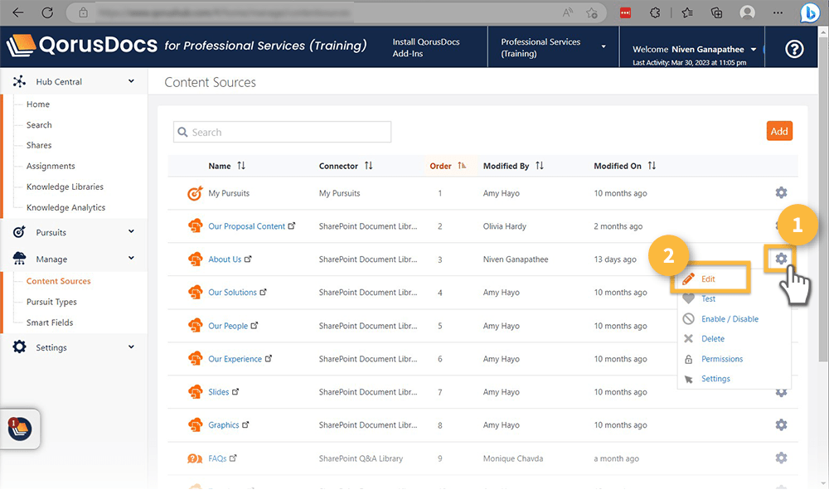This screenshot has width=829, height=504.
Task: Open external link icon beside FAQs
Action: pos(233,458)
